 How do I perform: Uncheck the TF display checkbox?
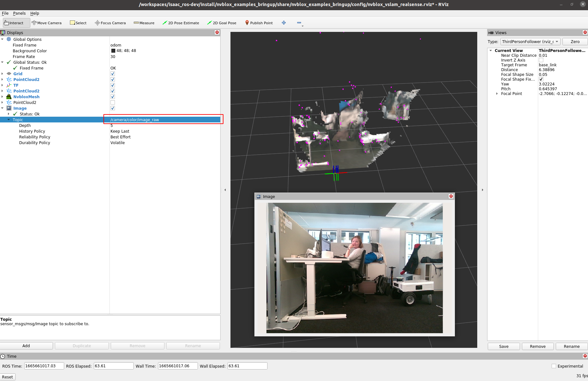(x=113, y=85)
